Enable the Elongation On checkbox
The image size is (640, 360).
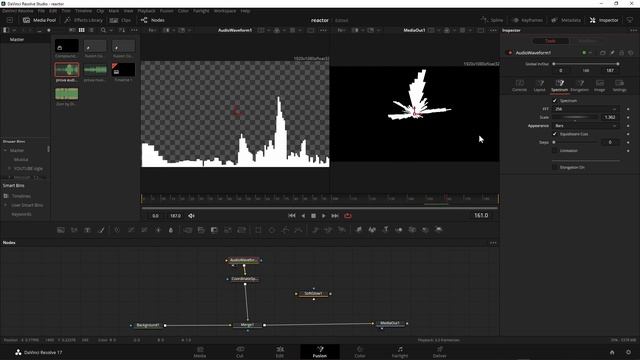554,167
